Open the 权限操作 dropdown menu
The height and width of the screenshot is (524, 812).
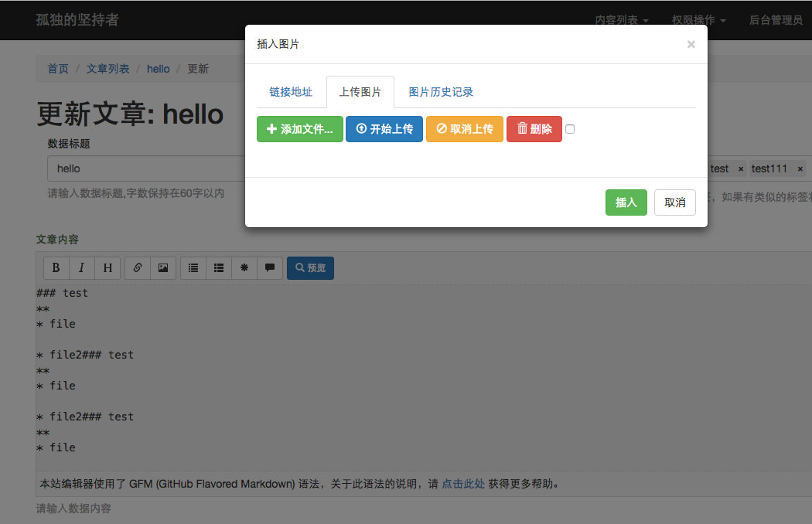pos(694,20)
